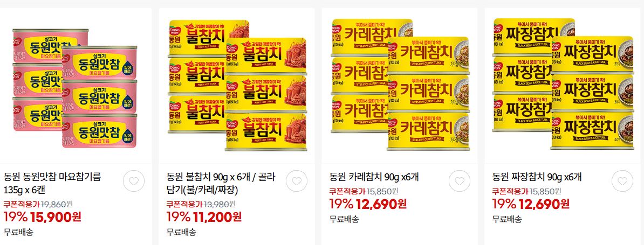Click the crossed-out original price 19,860원

pos(59,204)
